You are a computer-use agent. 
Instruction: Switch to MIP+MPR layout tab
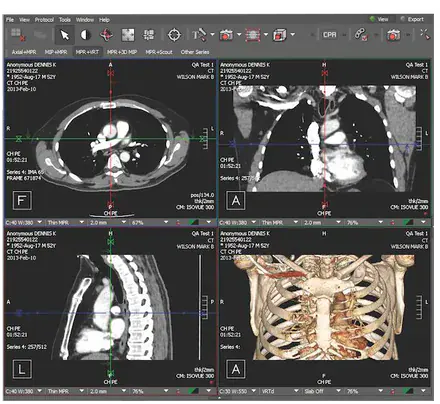(56, 52)
